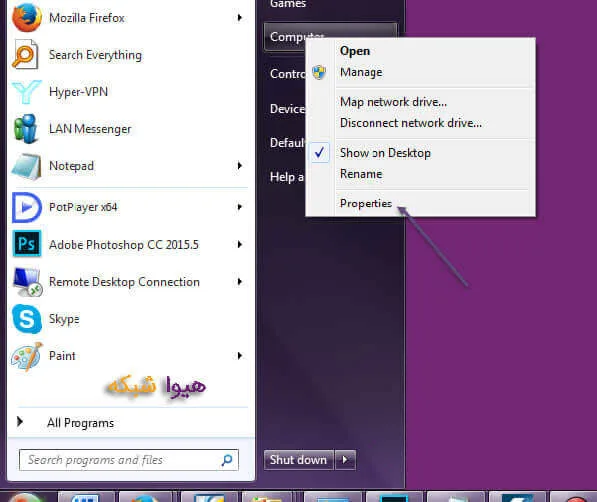The width and height of the screenshot is (597, 502).
Task: Click Computer in the Start menu right pane
Action: click(x=286, y=37)
